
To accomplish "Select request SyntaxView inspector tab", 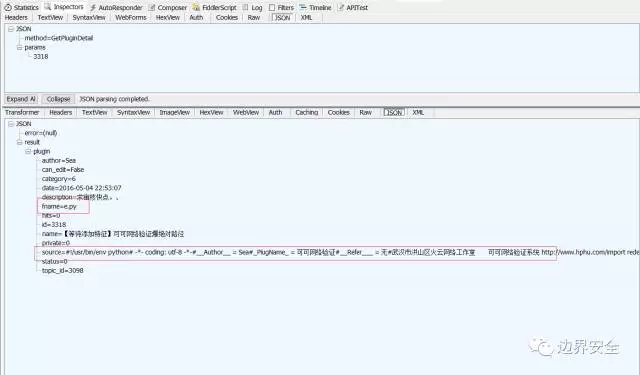I will (x=89, y=18).
